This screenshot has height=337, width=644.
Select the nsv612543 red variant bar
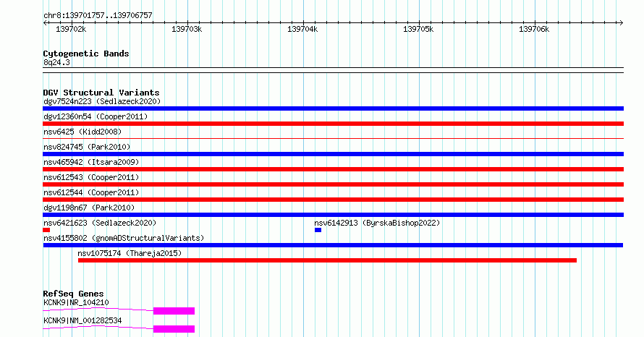pos(333,184)
